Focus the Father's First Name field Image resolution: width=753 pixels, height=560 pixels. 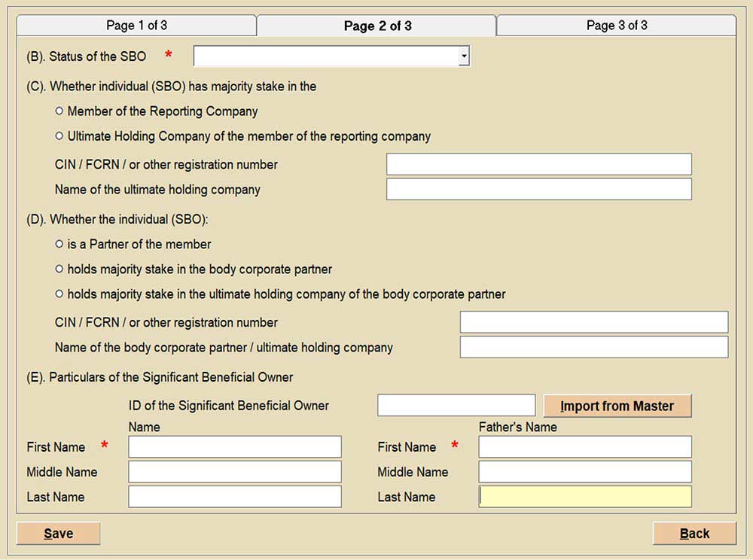(584, 447)
